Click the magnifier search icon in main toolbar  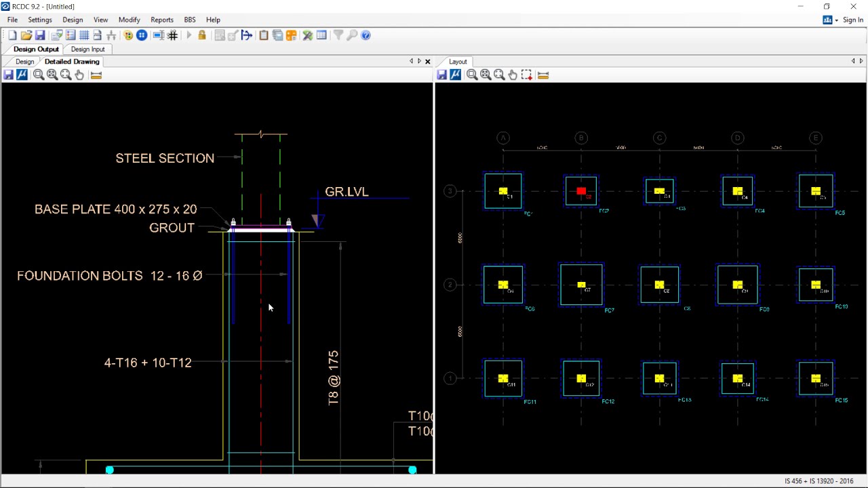[x=352, y=35]
